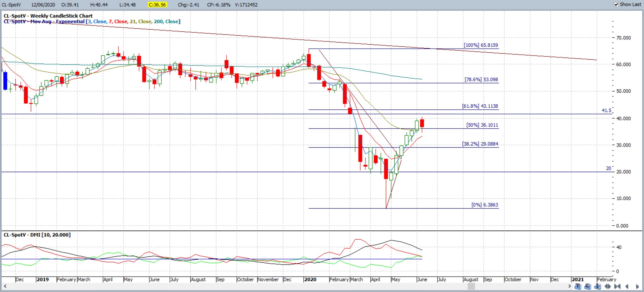644x292 pixels.
Task: Click the low value L:34.48
Action: coord(128,5)
